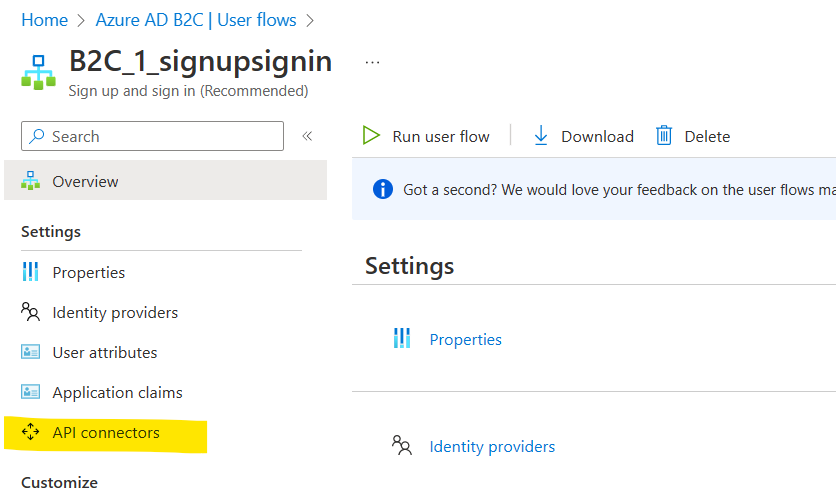Click the download arrow icon
Screen dimensions: 836x495
click(x=541, y=135)
